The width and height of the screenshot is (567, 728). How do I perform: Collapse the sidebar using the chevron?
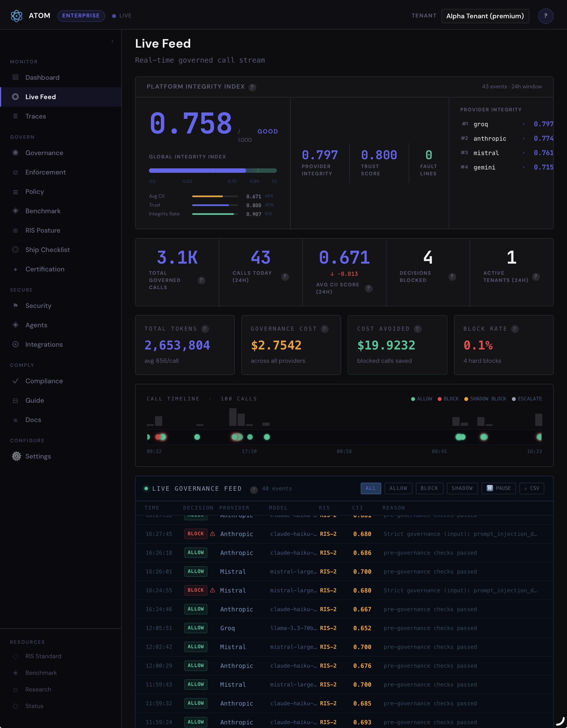pyautogui.click(x=112, y=41)
